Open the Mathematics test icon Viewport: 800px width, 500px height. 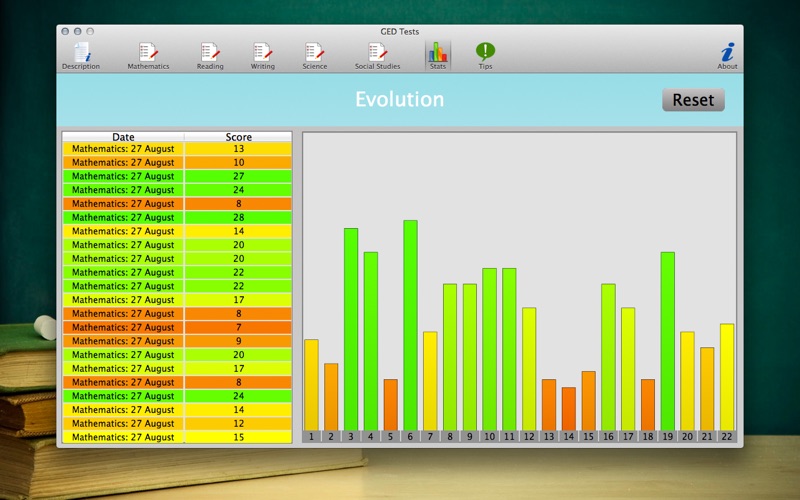coord(148,56)
